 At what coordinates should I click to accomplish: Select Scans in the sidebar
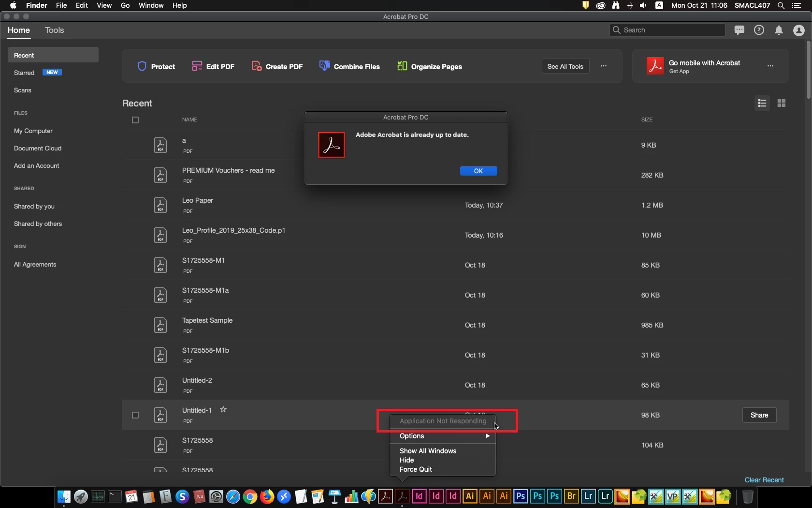coord(23,90)
